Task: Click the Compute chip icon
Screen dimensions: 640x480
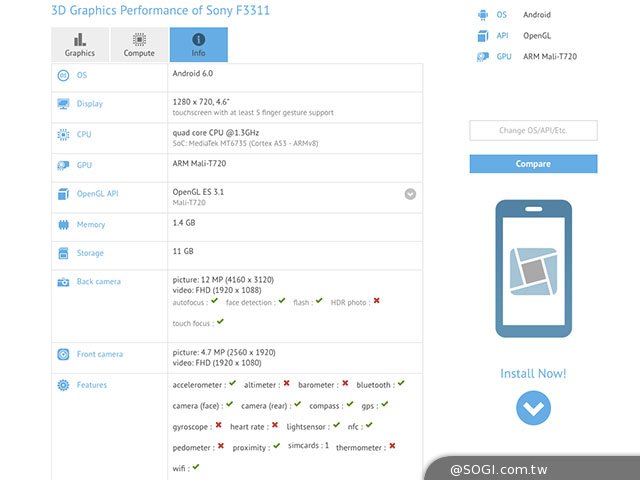Action: point(139,40)
